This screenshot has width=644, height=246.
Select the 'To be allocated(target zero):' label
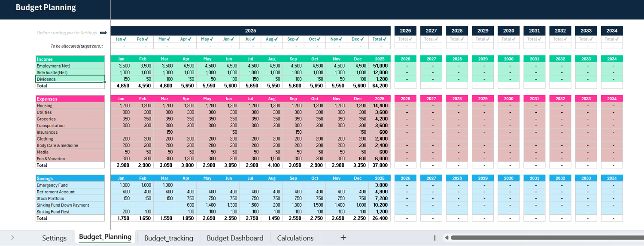pos(77,46)
